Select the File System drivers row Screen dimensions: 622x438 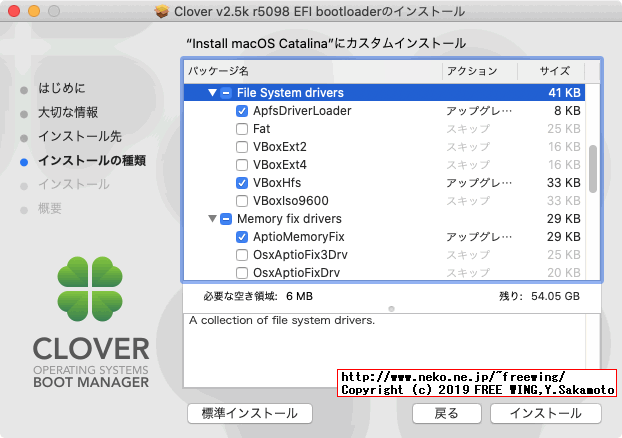(384, 93)
